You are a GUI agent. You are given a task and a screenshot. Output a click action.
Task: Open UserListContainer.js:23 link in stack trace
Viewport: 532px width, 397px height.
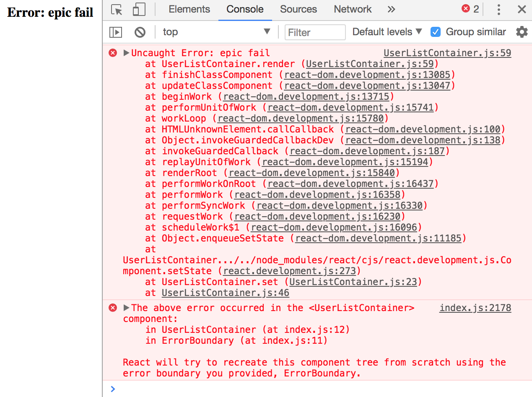click(x=353, y=282)
